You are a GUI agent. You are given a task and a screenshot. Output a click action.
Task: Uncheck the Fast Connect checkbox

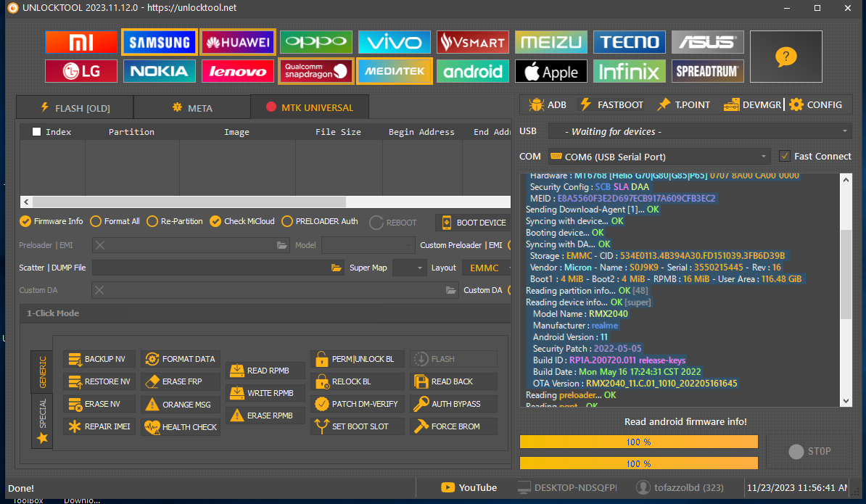pyautogui.click(x=784, y=156)
